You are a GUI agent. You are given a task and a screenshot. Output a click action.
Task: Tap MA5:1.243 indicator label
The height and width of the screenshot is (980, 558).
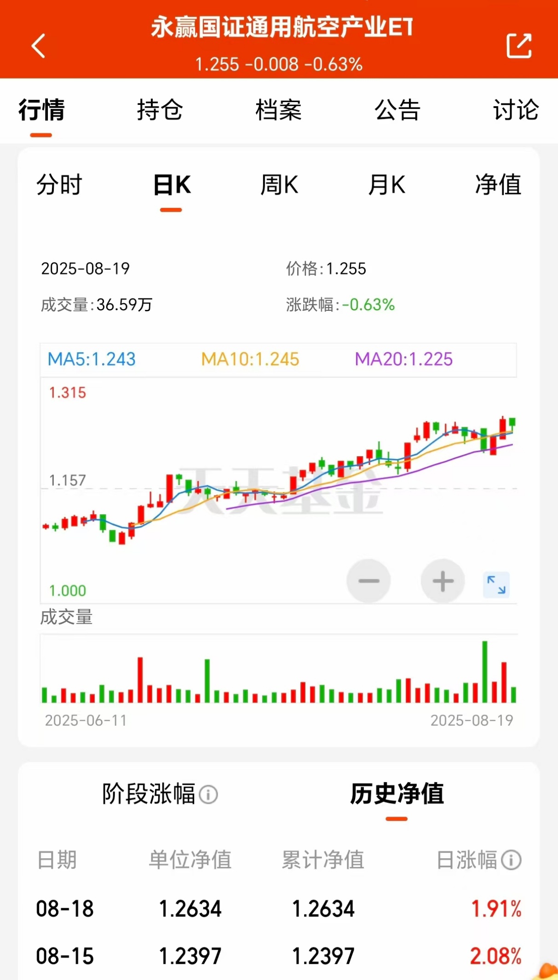click(92, 359)
